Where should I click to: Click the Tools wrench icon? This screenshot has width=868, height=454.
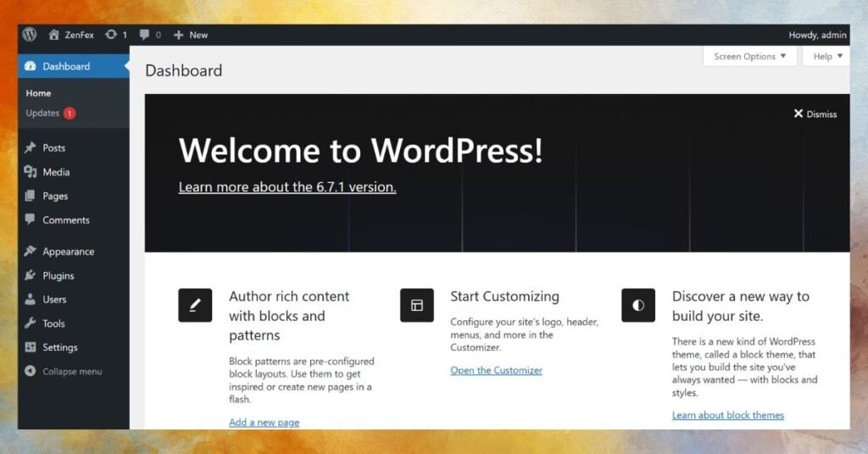[30, 323]
